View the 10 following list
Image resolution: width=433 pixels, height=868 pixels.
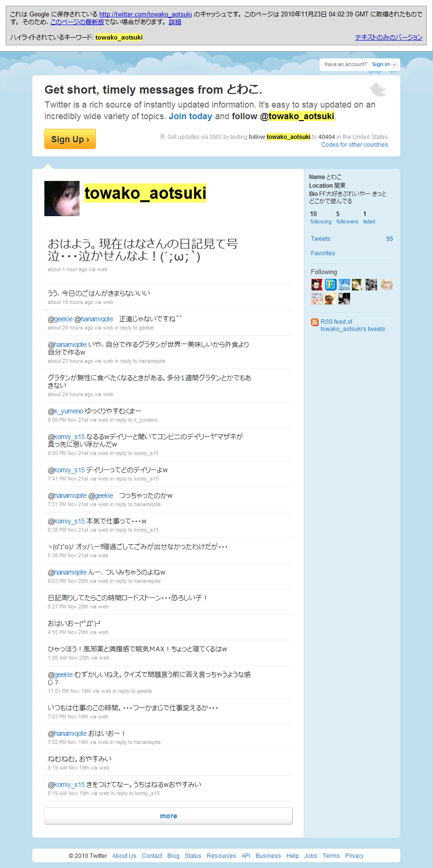click(x=321, y=218)
